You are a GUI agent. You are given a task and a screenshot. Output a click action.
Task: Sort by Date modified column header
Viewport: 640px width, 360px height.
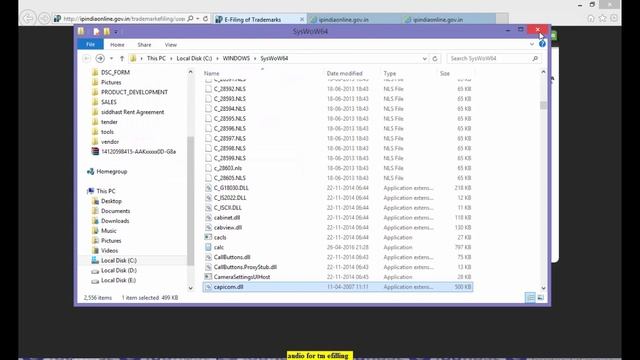tap(344, 73)
